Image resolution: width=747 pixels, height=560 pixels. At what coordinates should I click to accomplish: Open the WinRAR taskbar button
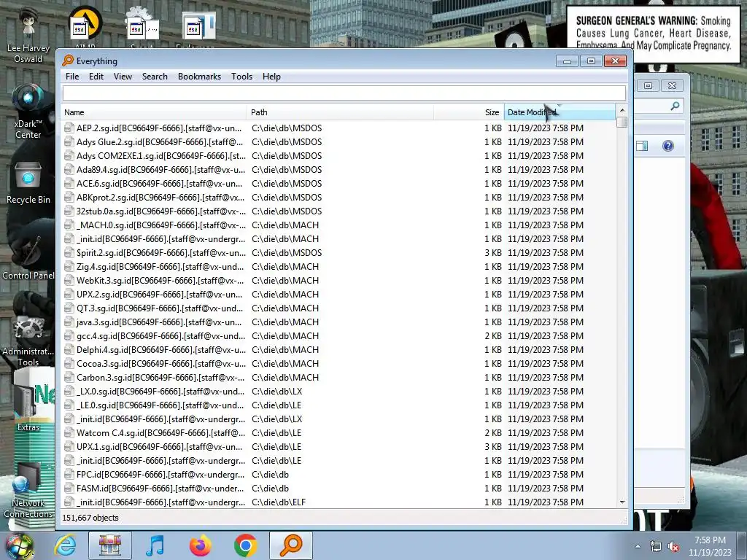110,545
